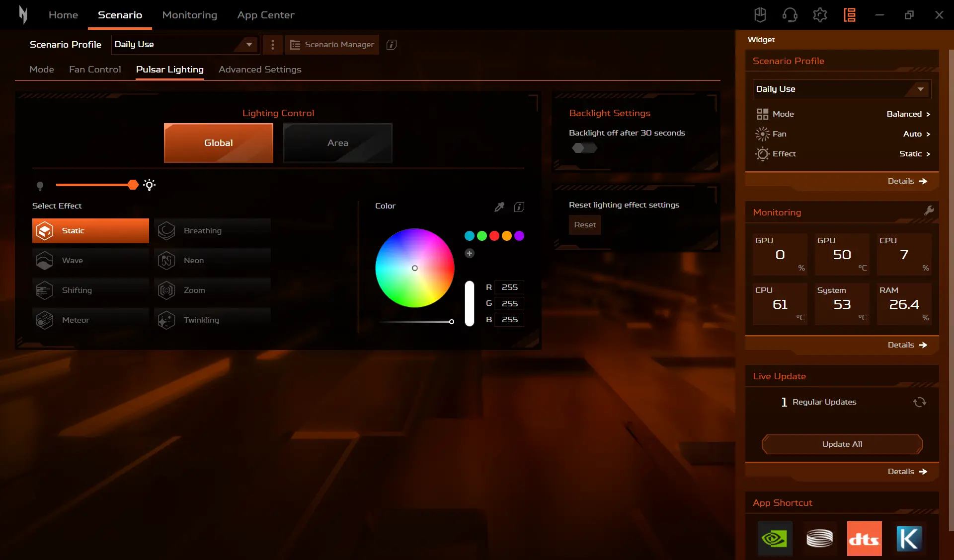954x560 pixels.
Task: Click the Mode grid icon in the widget
Action: (762, 114)
